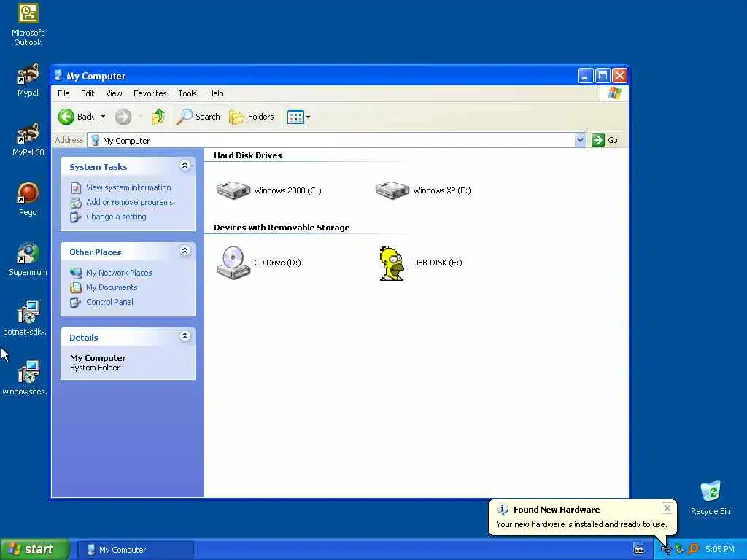
Task: Click the windowsdes installer desktop icon
Action: (x=26, y=378)
